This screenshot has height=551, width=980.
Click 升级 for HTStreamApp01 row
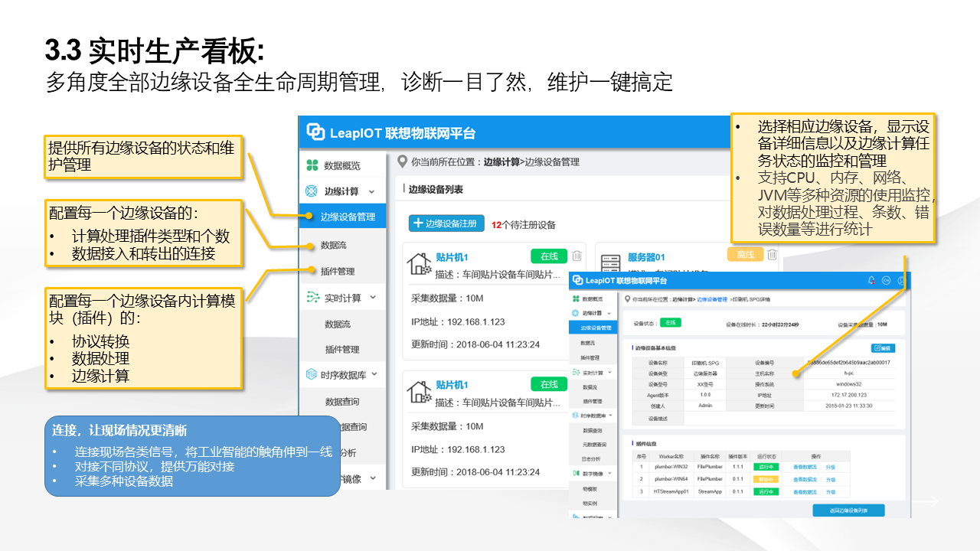click(x=831, y=491)
